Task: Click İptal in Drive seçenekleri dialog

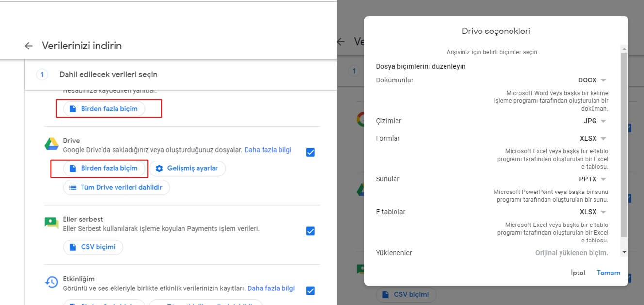Action: click(578, 273)
